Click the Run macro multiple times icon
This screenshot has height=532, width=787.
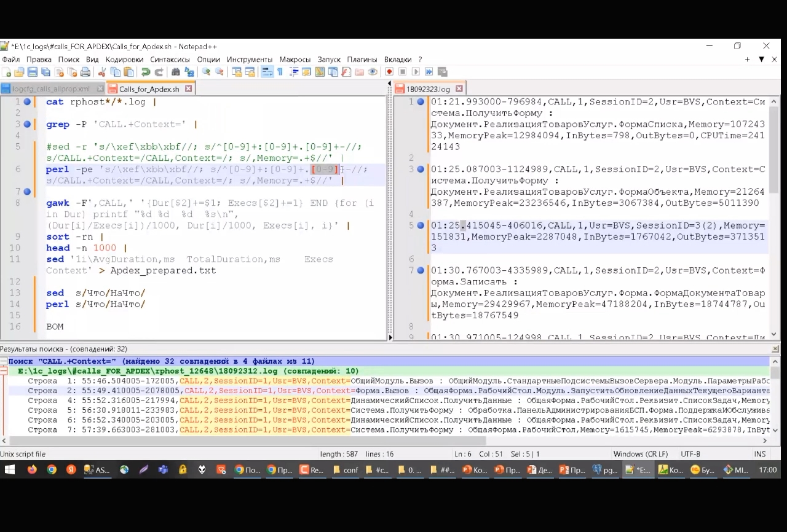pyautogui.click(x=429, y=72)
